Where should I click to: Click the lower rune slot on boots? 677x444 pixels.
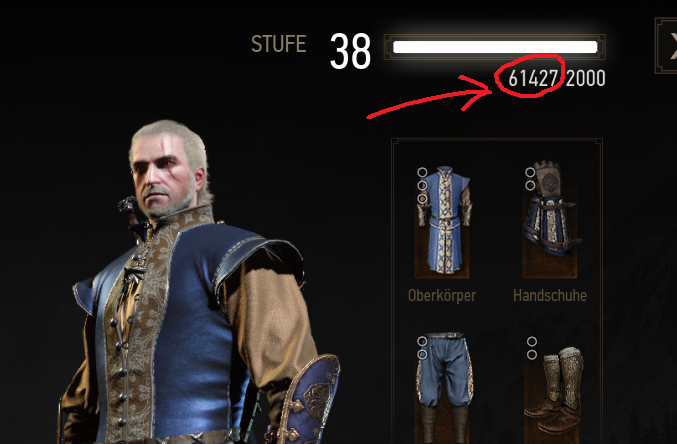[x=532, y=355]
